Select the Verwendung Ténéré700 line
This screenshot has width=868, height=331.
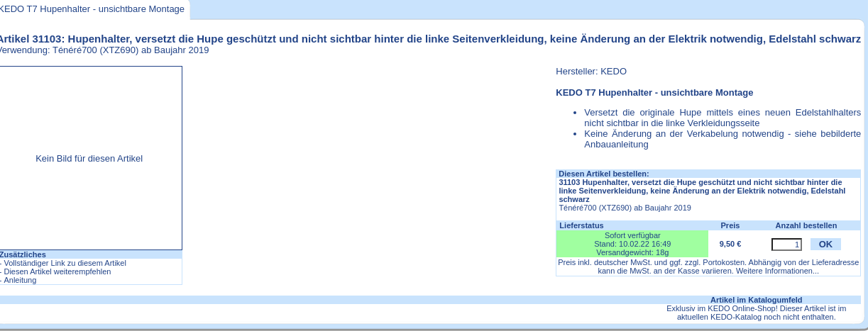pyautogui.click(x=104, y=50)
